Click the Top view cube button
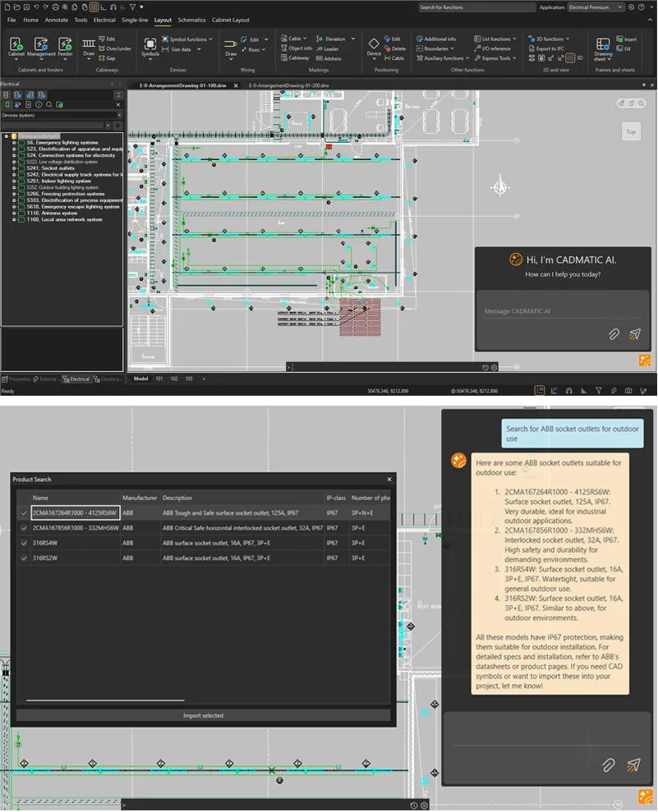This screenshot has height=812, width=658. tap(630, 131)
